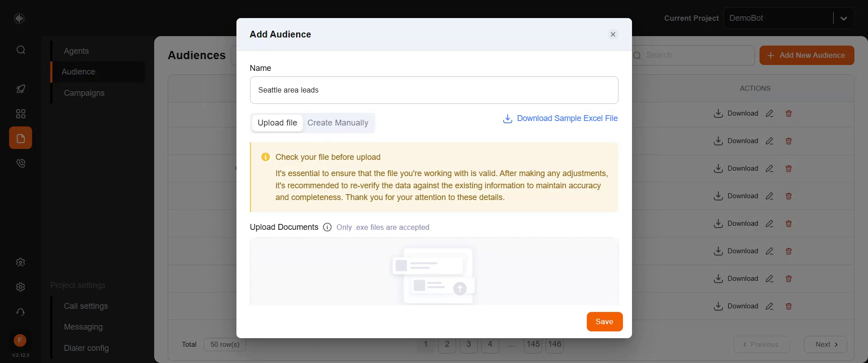Go to page 2 in pagination
The width and height of the screenshot is (868, 363).
tap(447, 344)
